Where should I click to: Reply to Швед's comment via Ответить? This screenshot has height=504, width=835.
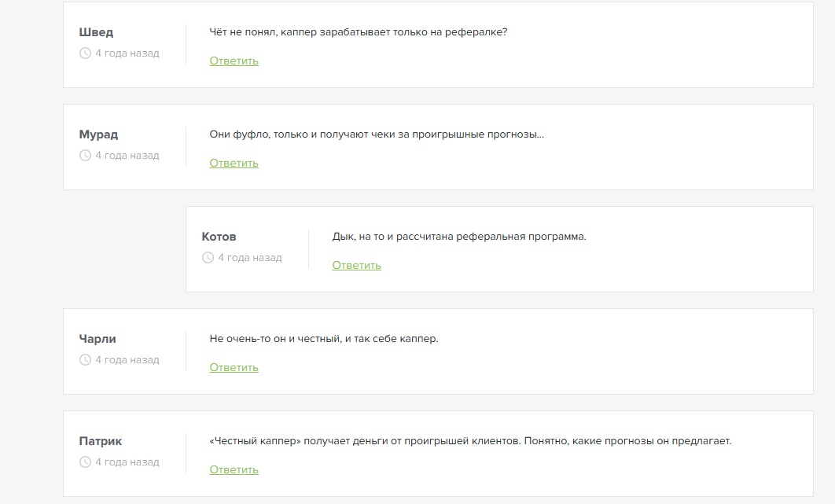pyautogui.click(x=234, y=61)
